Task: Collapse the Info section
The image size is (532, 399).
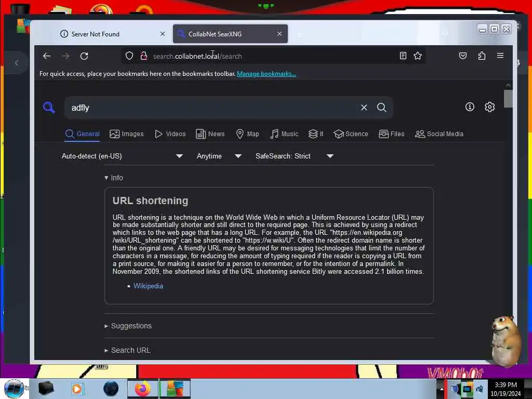Action: [x=114, y=178]
